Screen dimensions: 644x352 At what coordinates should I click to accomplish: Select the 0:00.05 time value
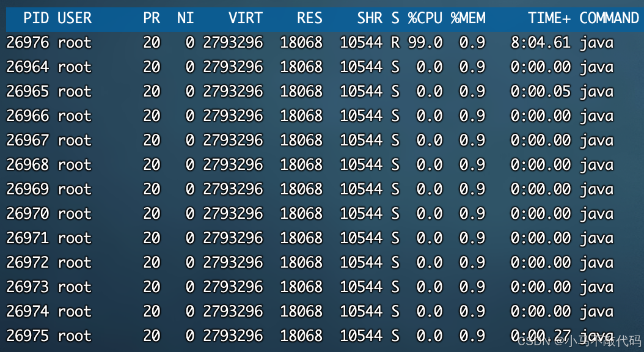541,92
